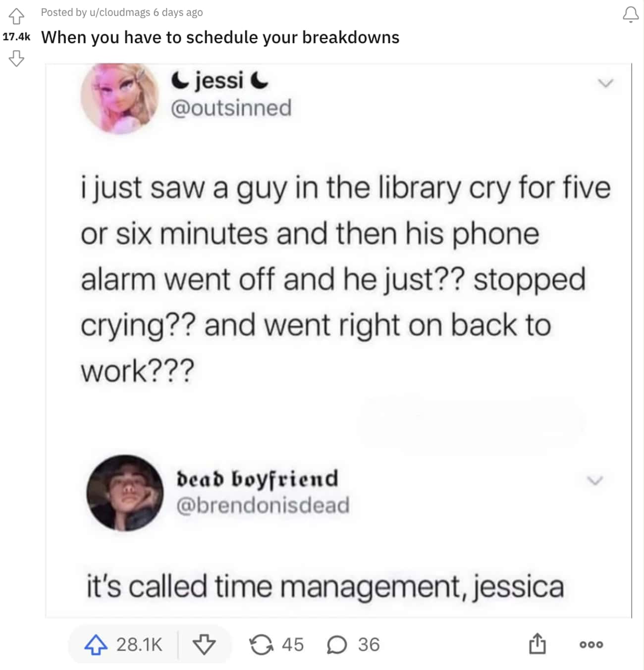Open the post title about scheduling breakdowns

point(220,37)
